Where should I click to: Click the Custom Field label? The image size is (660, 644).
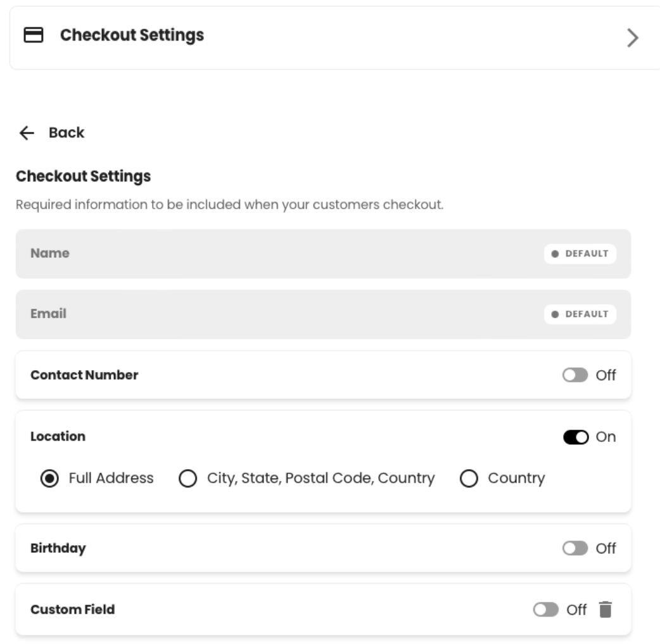[x=72, y=610]
